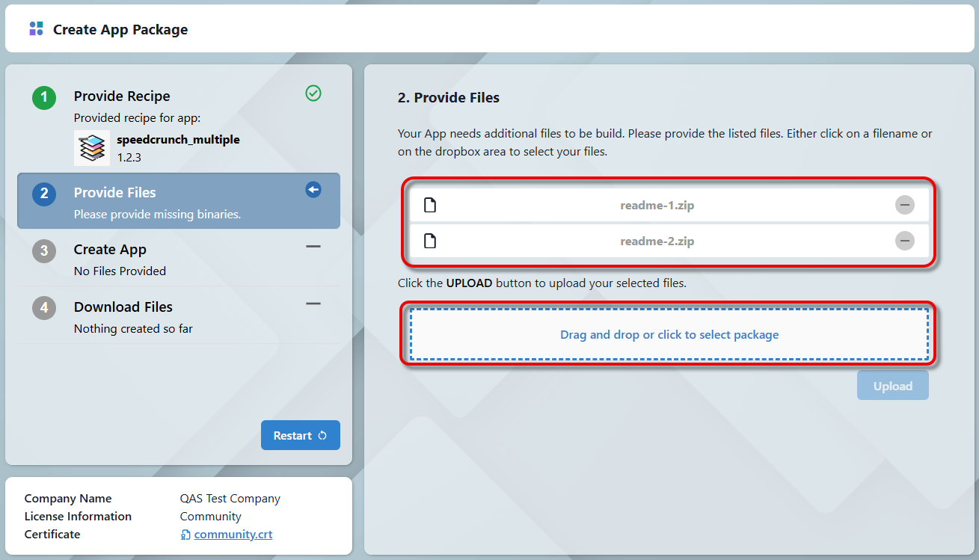Image resolution: width=979 pixels, height=560 pixels.
Task: Select step 2 Provide Files
Action: (114, 193)
